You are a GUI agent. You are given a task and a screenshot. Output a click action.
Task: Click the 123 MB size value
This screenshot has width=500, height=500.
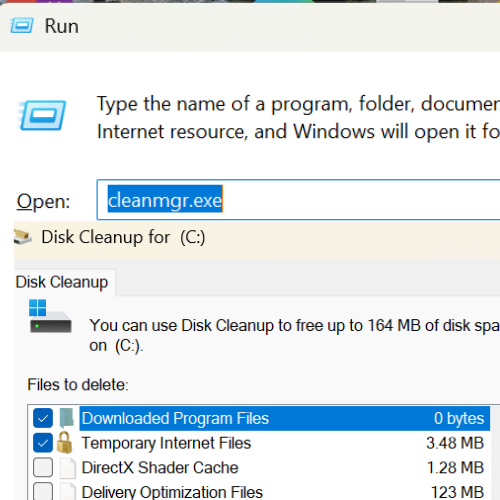[x=457, y=492]
